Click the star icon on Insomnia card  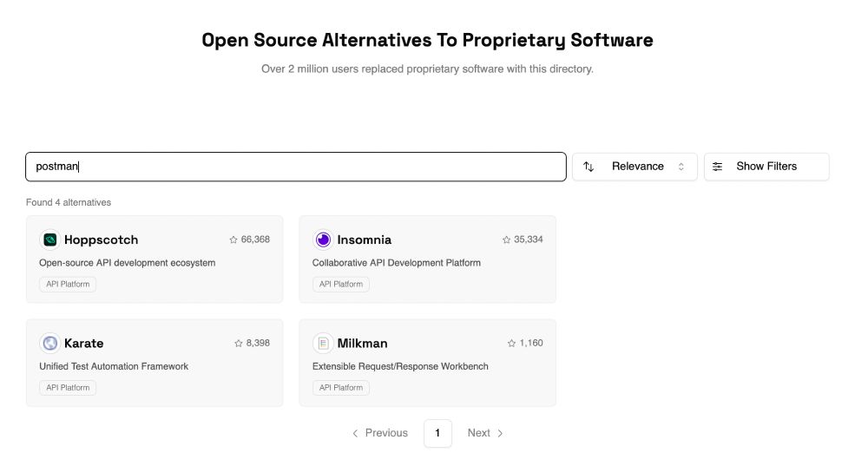coord(506,240)
